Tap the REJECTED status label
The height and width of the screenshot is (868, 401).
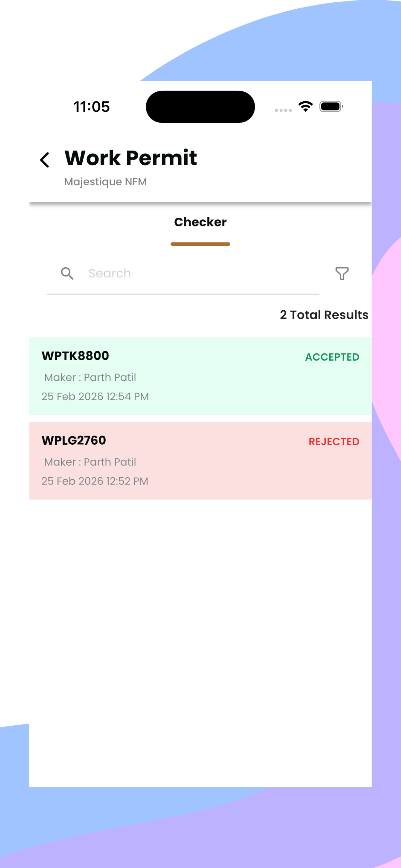pos(334,442)
